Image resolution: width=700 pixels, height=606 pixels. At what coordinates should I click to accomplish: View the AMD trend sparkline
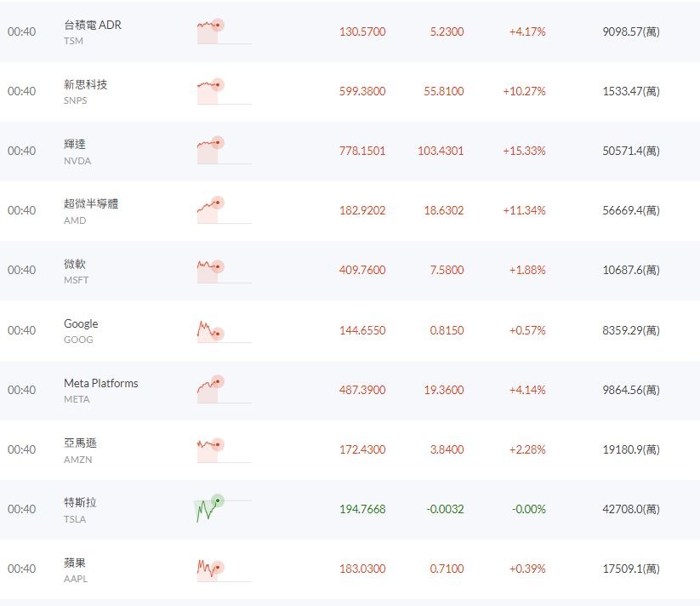click(x=223, y=210)
